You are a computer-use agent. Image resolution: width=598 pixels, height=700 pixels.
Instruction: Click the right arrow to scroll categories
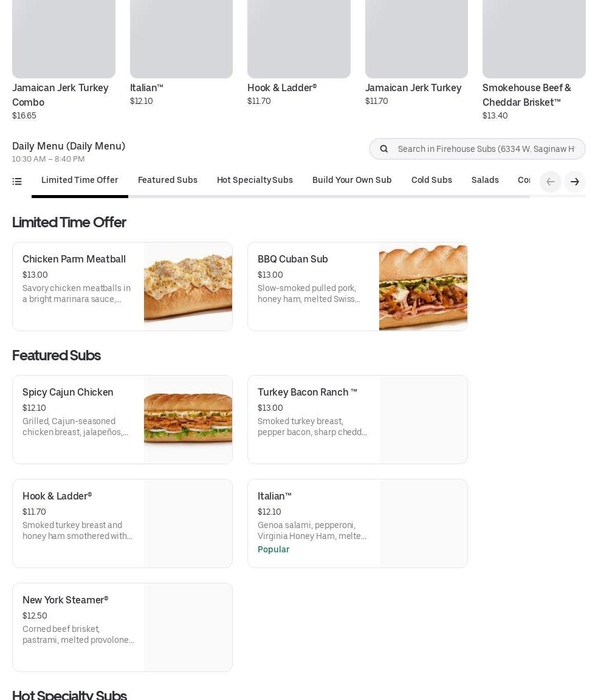(x=575, y=182)
